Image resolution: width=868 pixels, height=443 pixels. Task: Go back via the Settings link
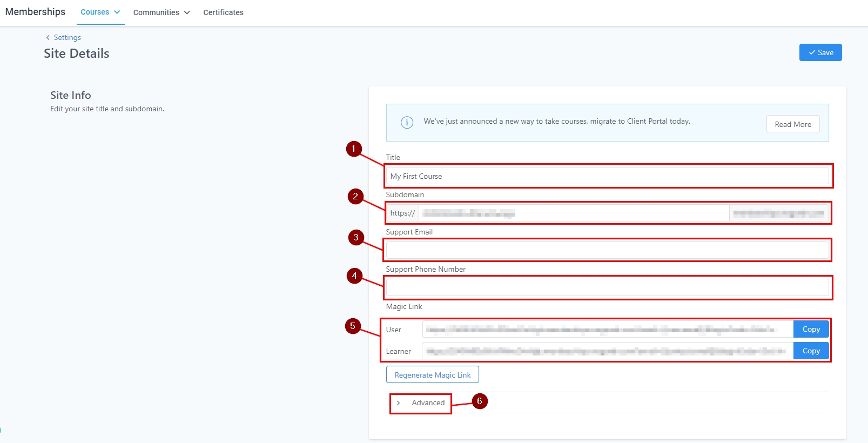67,38
